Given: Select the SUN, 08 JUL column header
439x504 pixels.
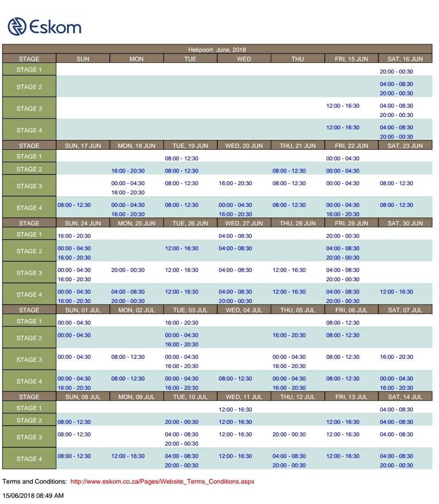Looking at the screenshot, I should pos(83,397).
